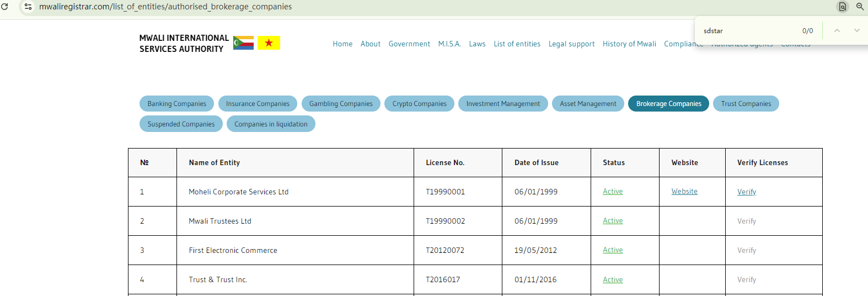Select the Insurance Companies tab

[x=258, y=104]
